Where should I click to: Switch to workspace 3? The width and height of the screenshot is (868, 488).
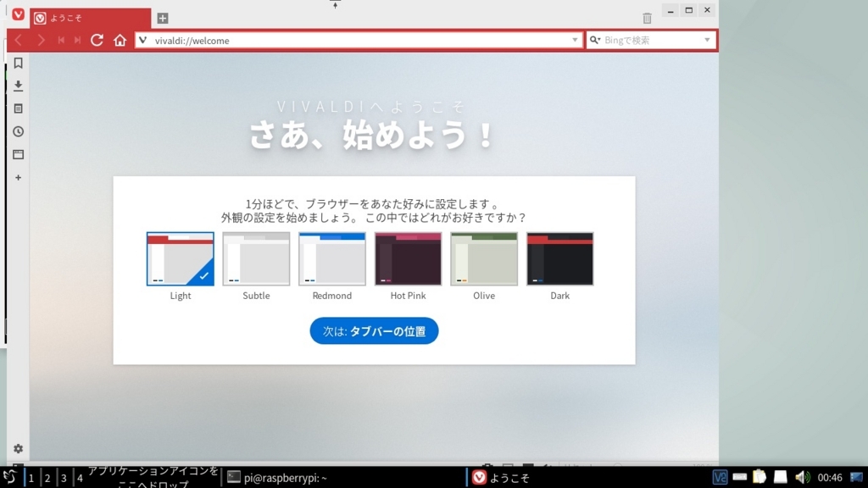coord(64,478)
